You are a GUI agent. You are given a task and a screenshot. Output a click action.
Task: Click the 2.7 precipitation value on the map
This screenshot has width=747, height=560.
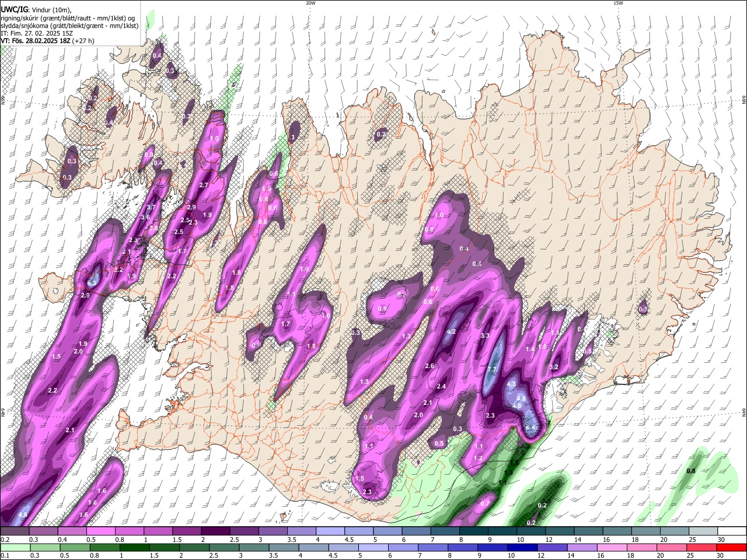click(x=204, y=185)
